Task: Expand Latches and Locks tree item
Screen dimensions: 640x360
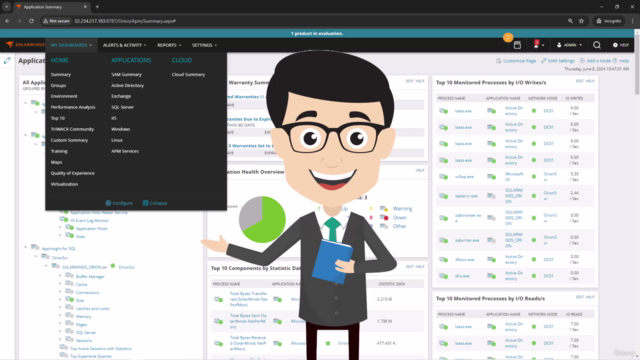Action: [x=60, y=307]
